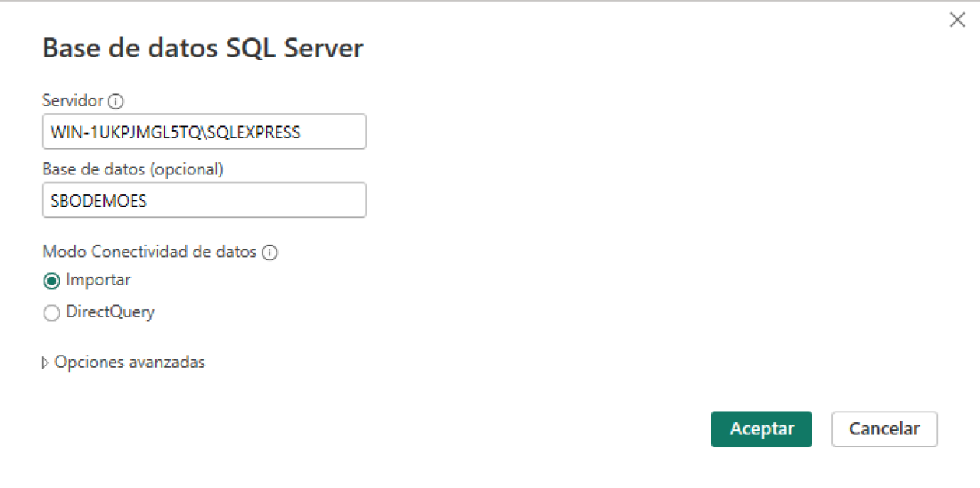The width and height of the screenshot is (980, 488).
Task: Click the Opciones avanzadas disclosure triangle
Action: point(46,362)
